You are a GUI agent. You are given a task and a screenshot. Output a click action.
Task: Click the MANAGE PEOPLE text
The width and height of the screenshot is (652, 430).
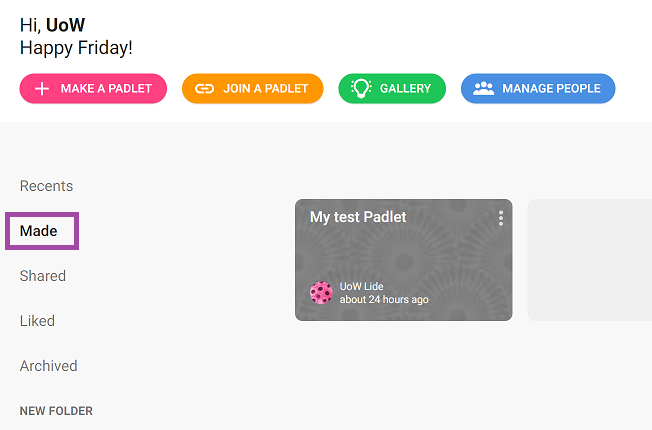551,89
